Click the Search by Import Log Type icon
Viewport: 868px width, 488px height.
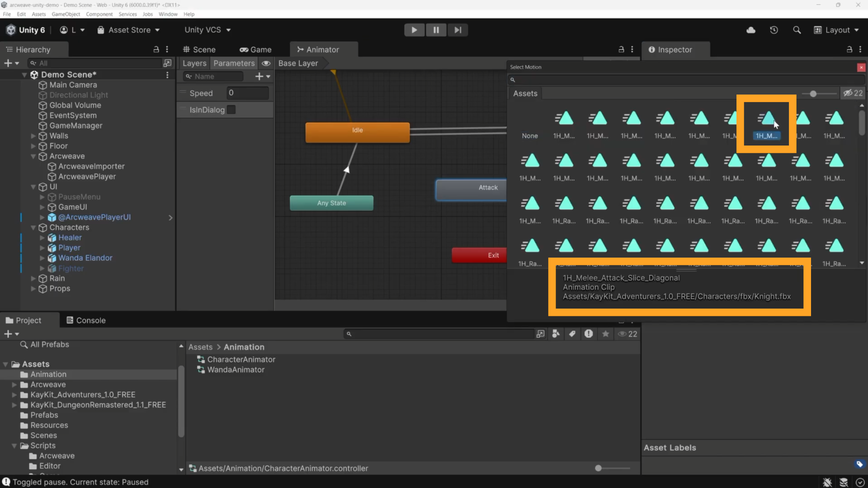pyautogui.click(x=589, y=334)
